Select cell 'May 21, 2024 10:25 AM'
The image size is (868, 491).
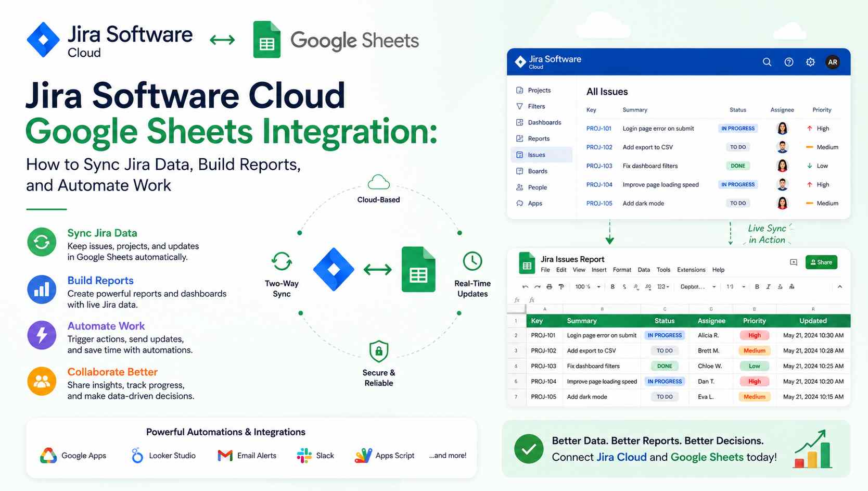tap(813, 366)
